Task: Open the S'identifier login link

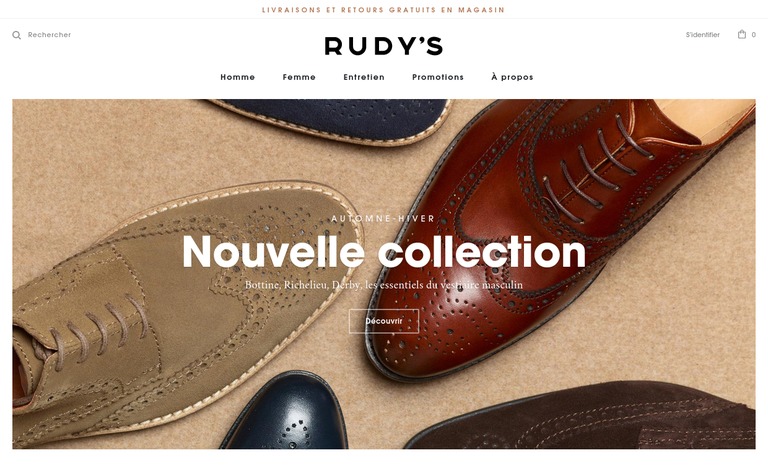Action: coord(702,35)
